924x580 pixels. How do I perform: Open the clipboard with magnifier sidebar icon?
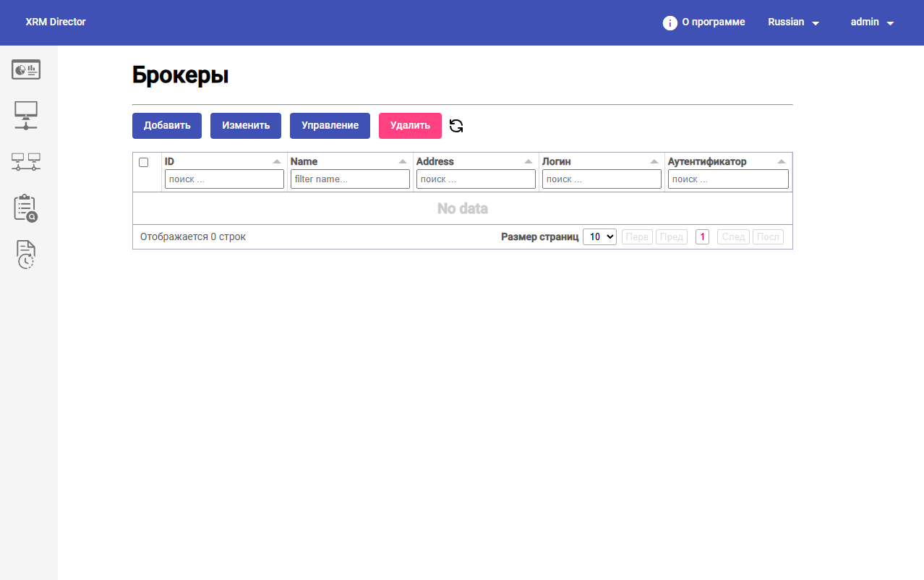pos(25,208)
